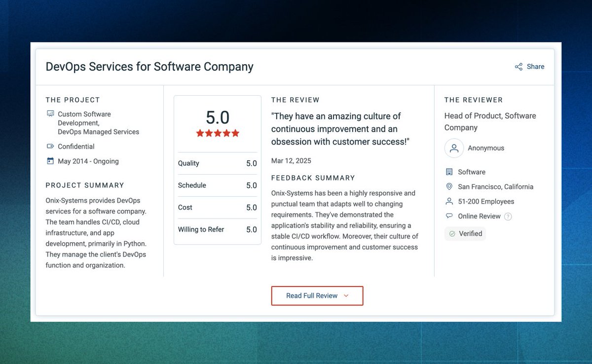Image resolution: width=592 pixels, height=364 pixels.
Task: Click the Confidential budget label
Action: (76, 146)
